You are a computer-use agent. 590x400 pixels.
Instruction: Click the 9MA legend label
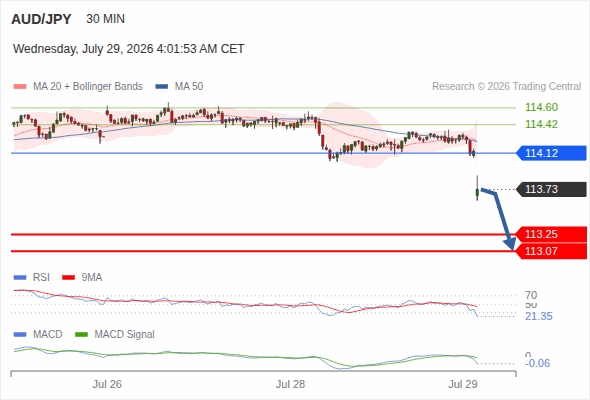[92, 278]
